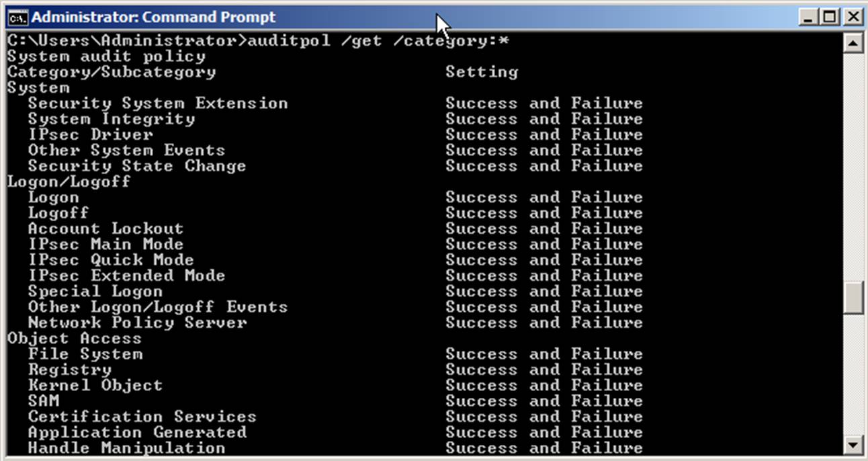Screen dimensions: 868x461
Task: Click the Category/Subcategory column header text
Action: point(112,72)
